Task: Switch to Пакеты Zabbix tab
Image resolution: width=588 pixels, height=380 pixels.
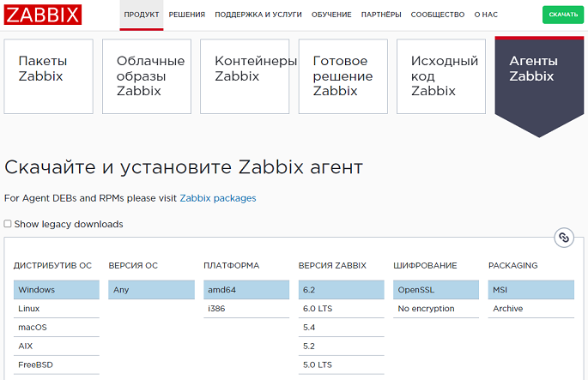Action: coord(48,76)
